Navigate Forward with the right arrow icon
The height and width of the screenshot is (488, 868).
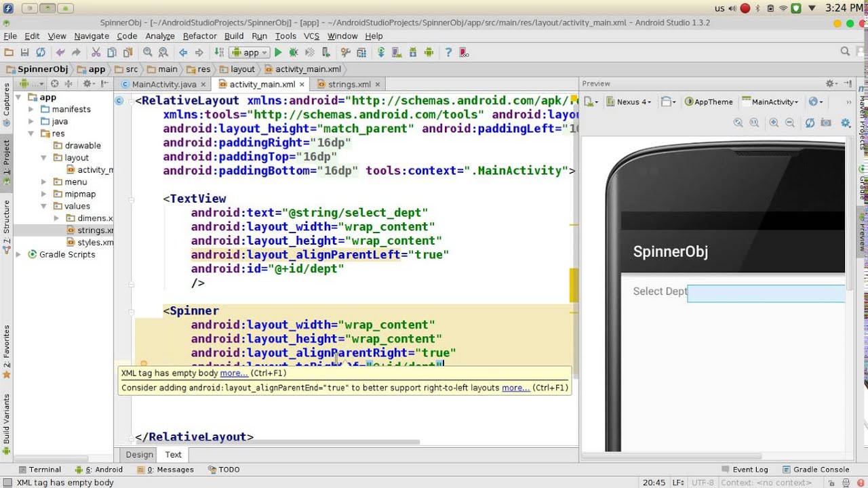199,52
